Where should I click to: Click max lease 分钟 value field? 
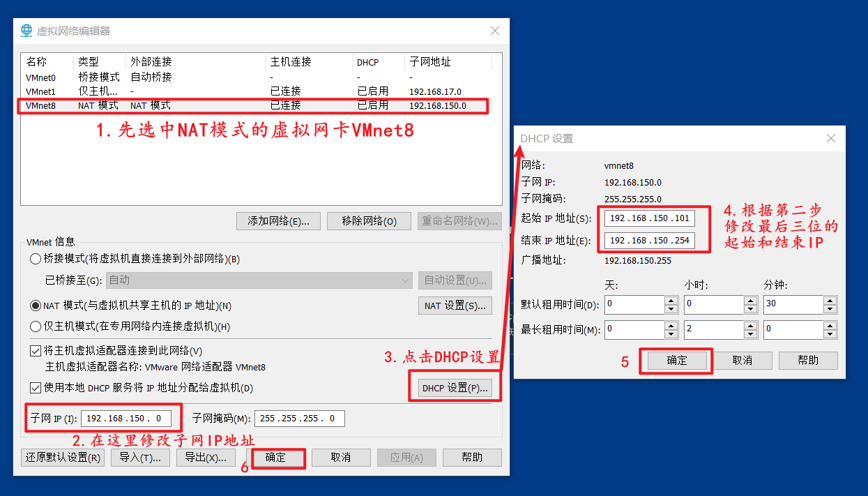pyautogui.click(x=793, y=330)
